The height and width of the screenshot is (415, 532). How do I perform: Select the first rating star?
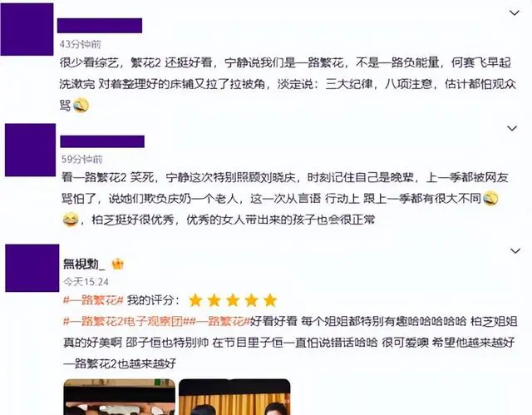[x=195, y=300]
